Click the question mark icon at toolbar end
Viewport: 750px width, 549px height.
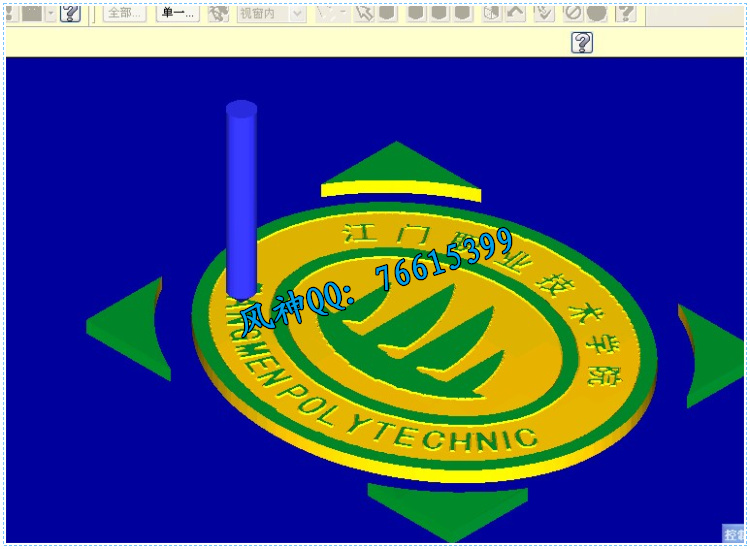(x=625, y=13)
